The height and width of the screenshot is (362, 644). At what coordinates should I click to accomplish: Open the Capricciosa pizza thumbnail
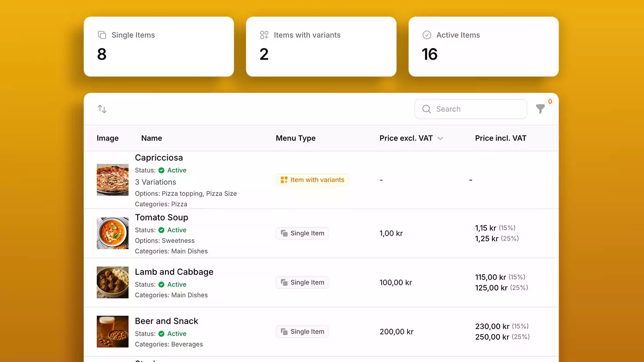click(x=113, y=180)
